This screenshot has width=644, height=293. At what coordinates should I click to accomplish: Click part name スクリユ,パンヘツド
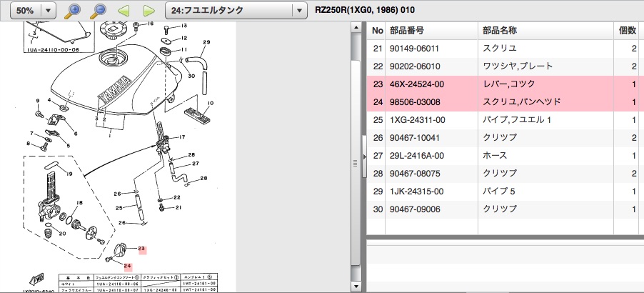point(522,102)
